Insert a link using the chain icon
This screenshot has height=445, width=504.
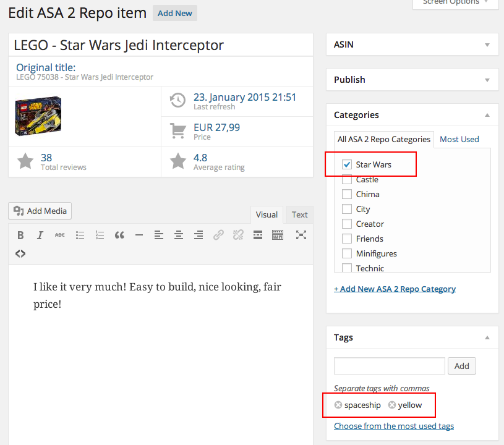pos(218,235)
